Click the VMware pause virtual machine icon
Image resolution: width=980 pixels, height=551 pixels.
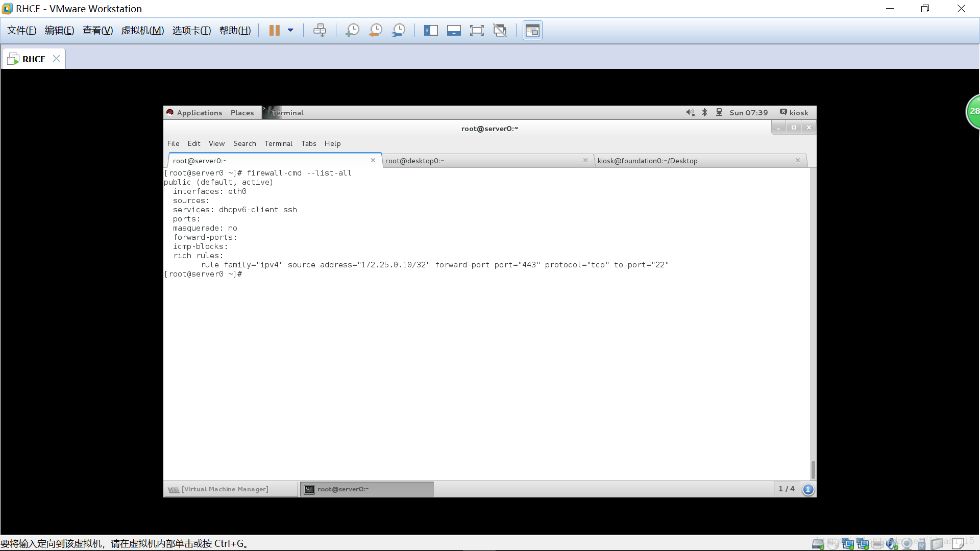[274, 31]
